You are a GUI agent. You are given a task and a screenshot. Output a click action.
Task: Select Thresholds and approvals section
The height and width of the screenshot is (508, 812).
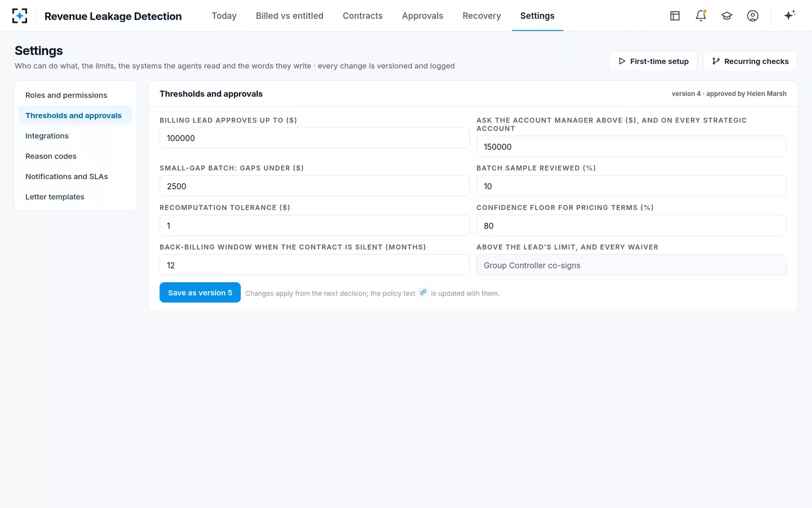pyautogui.click(x=76, y=116)
